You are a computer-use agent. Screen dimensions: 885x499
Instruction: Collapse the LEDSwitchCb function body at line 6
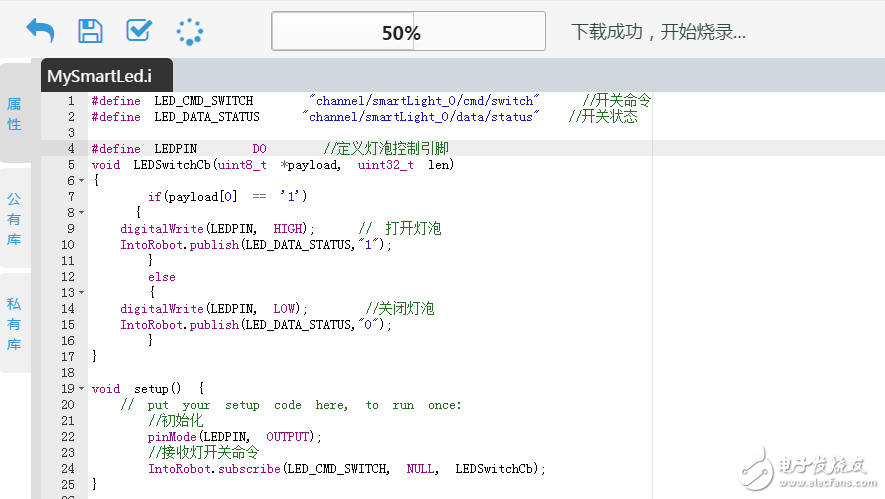[x=81, y=181]
